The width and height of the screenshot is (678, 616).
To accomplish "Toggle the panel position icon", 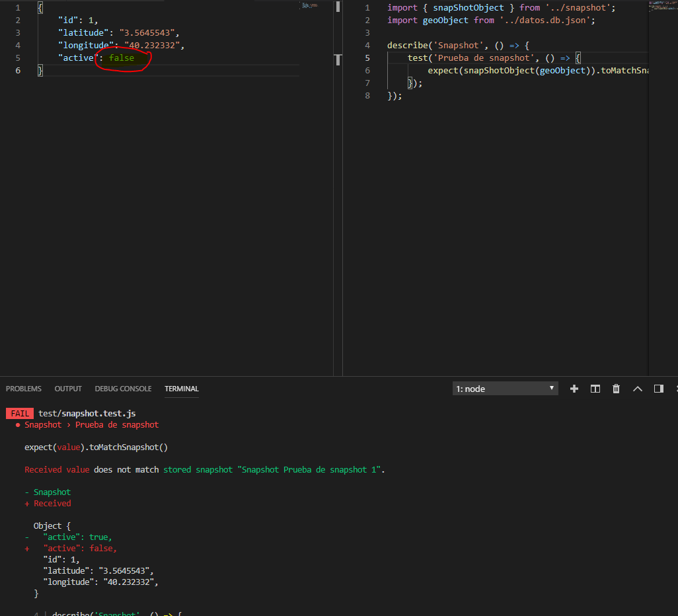I will click(659, 389).
